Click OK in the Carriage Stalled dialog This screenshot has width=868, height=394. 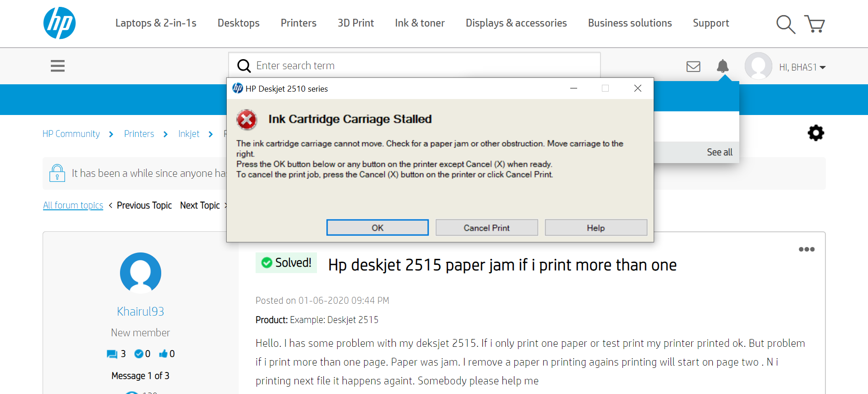click(377, 228)
